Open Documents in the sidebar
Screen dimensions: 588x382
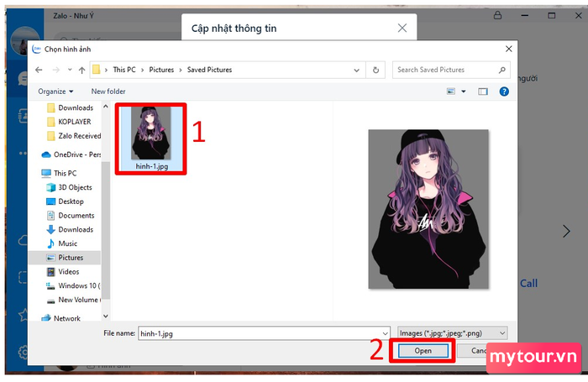(70, 216)
